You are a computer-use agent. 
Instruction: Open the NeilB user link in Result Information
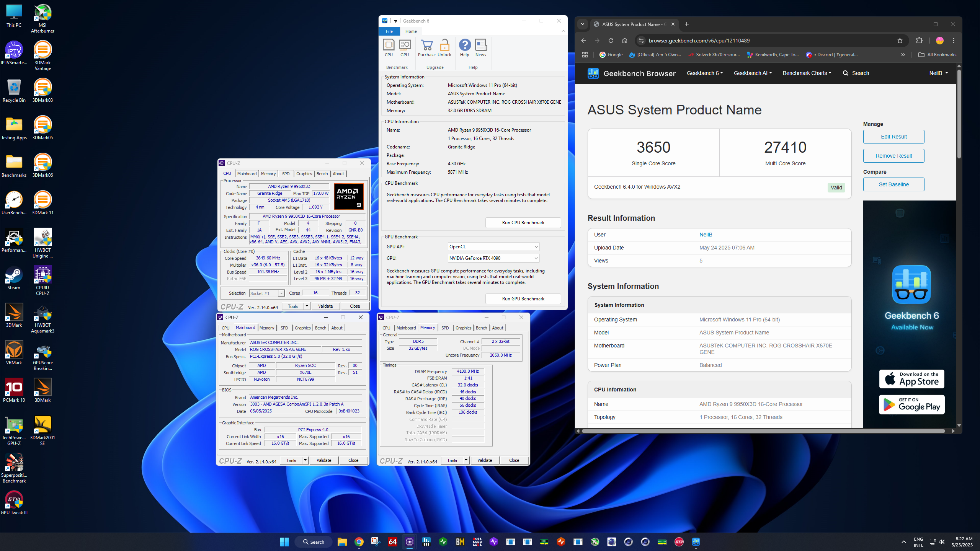click(706, 235)
